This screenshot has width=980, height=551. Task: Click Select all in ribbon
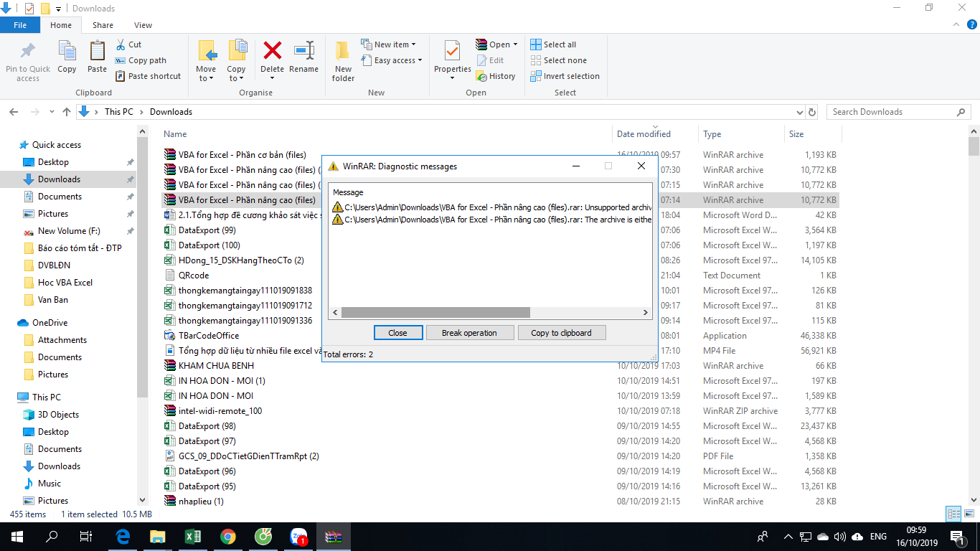[553, 44]
